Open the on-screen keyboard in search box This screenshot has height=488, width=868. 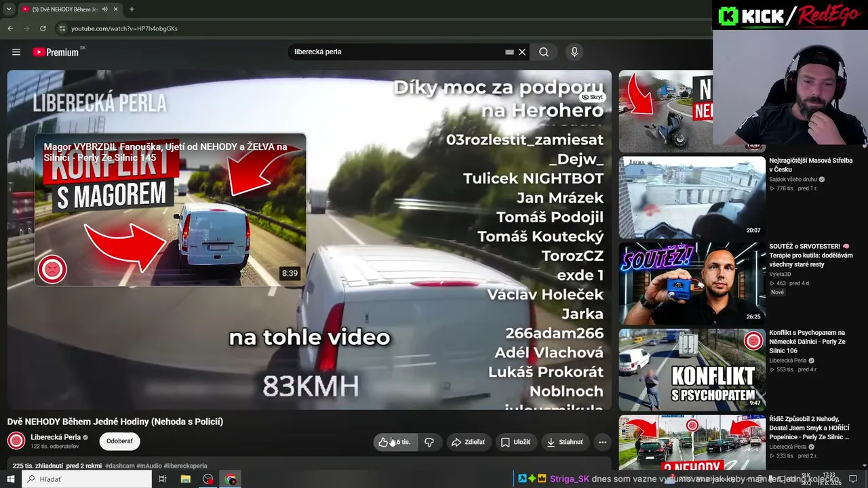(x=509, y=52)
